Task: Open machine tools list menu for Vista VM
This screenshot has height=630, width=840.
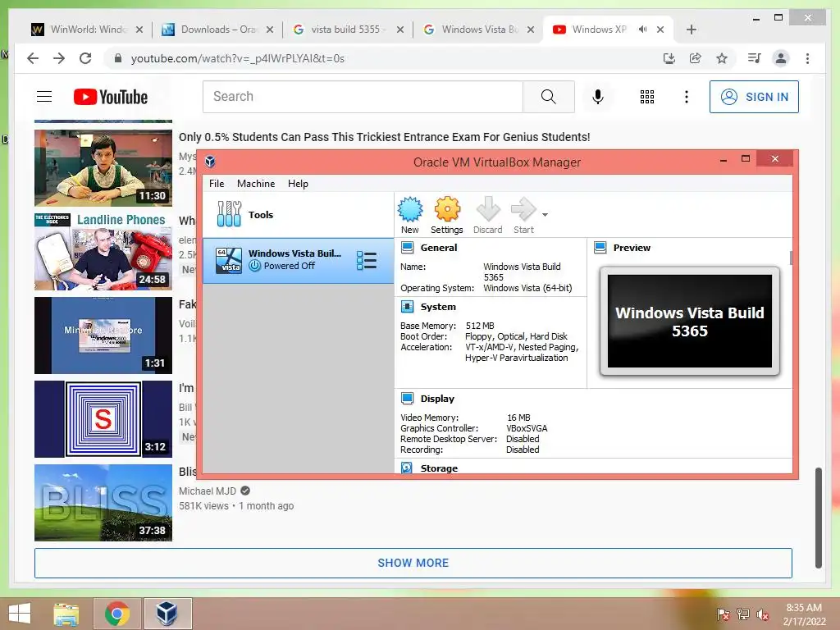Action: click(x=367, y=260)
